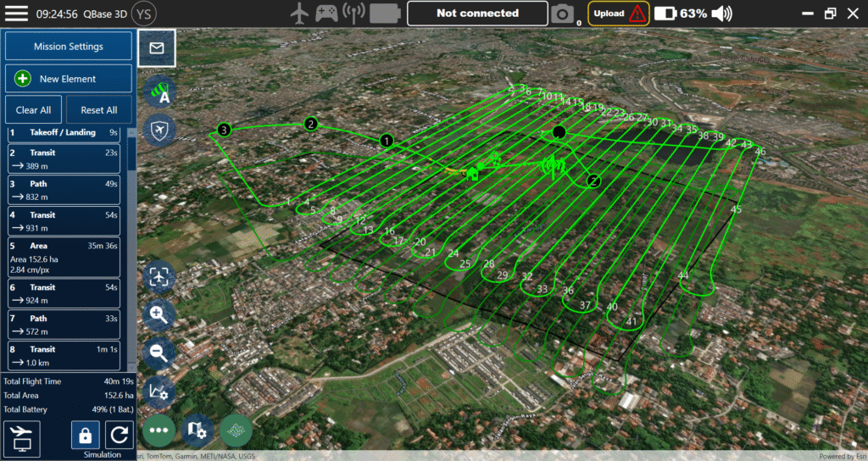This screenshot has width=868, height=461.
Task: Add a New Element to the mission
Action: point(69,79)
